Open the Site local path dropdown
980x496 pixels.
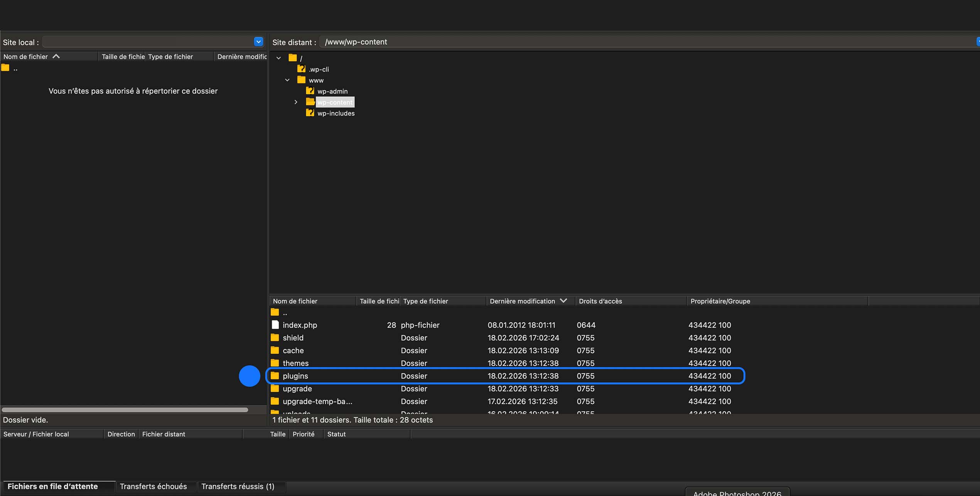[x=258, y=42]
